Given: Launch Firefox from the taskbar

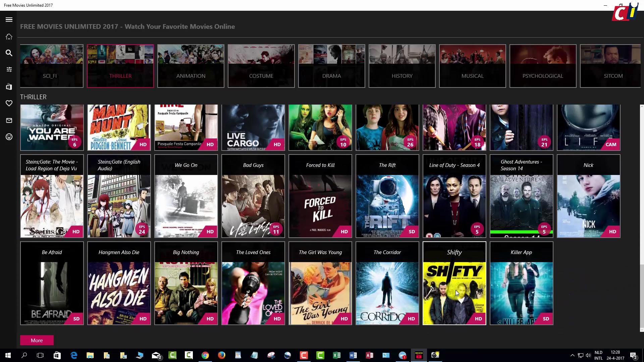Looking at the screenshot, I should point(222,355).
